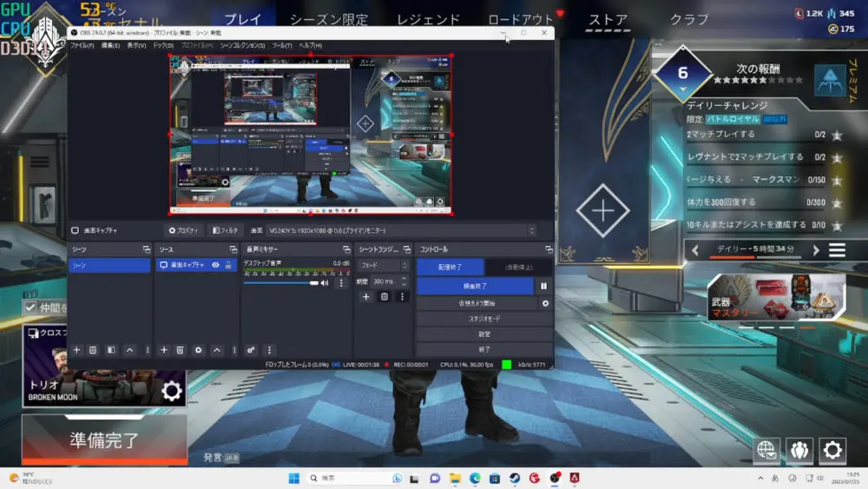The width and height of the screenshot is (868, 489).
Task: Pause recording with the pause icon
Action: point(544,286)
